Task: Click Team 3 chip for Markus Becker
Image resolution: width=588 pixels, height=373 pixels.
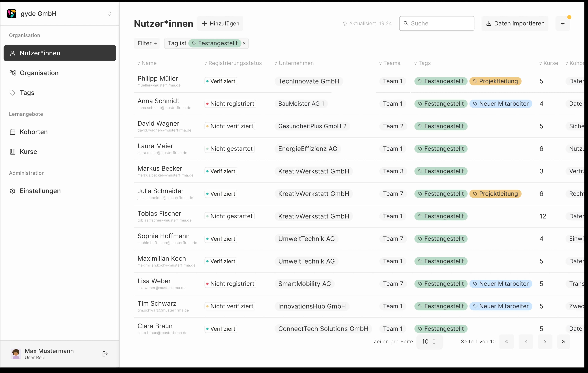Action: [x=393, y=171]
